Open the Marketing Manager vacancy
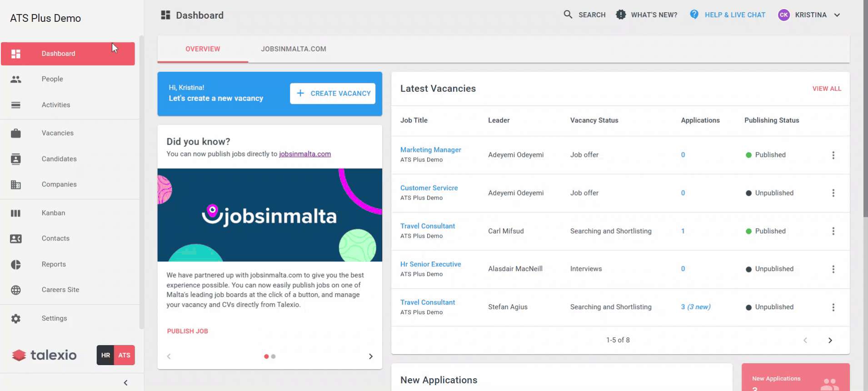 (x=430, y=150)
